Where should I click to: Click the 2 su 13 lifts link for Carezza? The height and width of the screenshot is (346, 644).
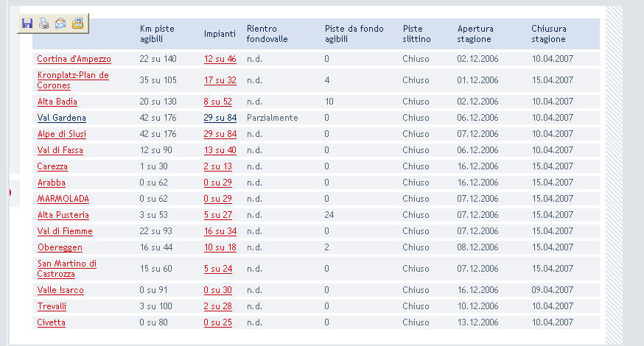pos(217,166)
